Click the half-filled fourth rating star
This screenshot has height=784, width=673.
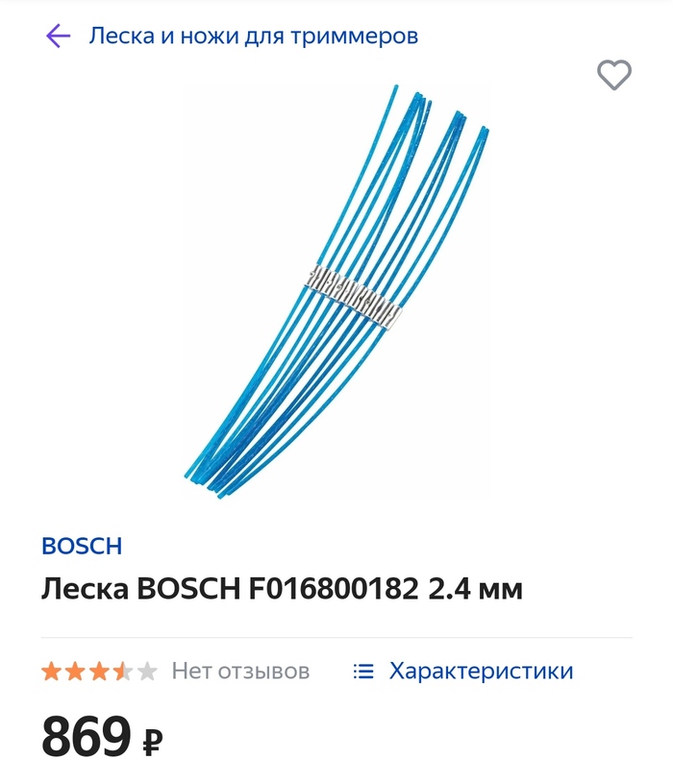123,671
